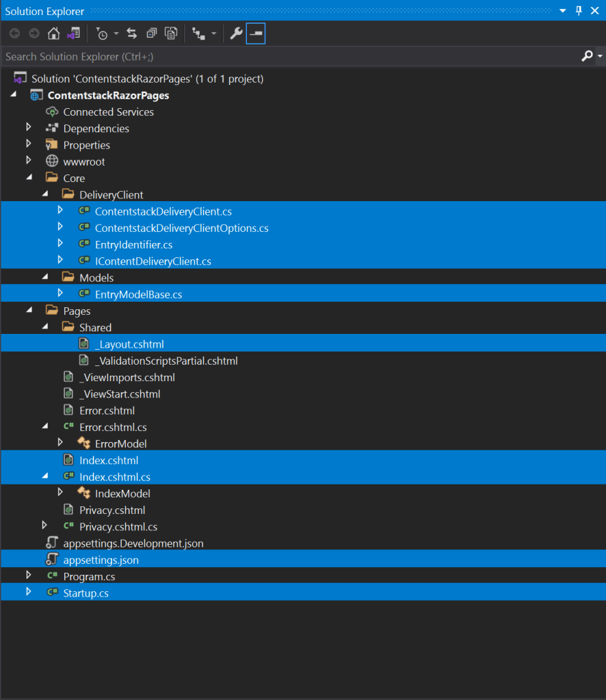This screenshot has height=700, width=606.
Task: Open Properties via the wrench icon
Action: pyautogui.click(x=236, y=34)
